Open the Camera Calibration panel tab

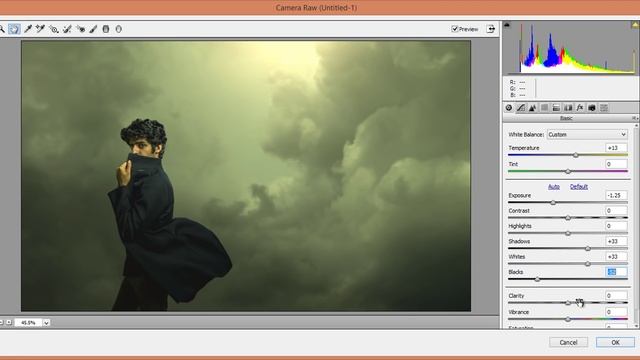pyautogui.click(x=592, y=108)
